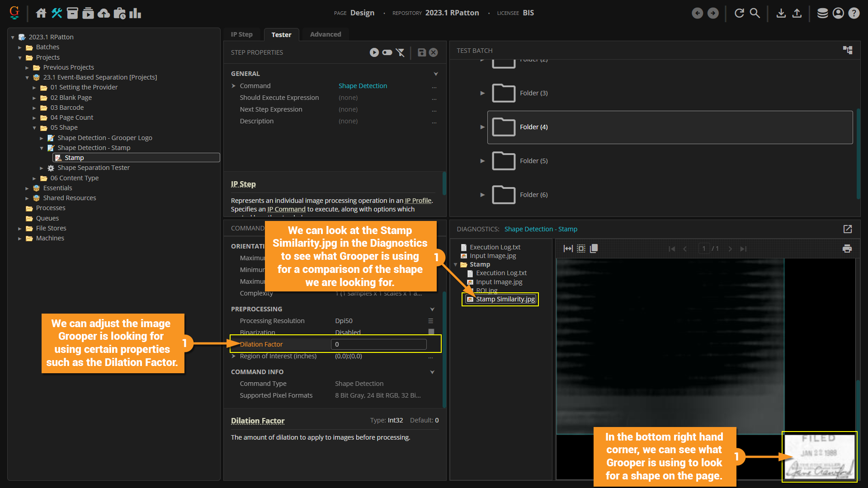The width and height of the screenshot is (868, 488).
Task: Toggle the pill switch in Step Properties toolbar
Action: click(387, 52)
